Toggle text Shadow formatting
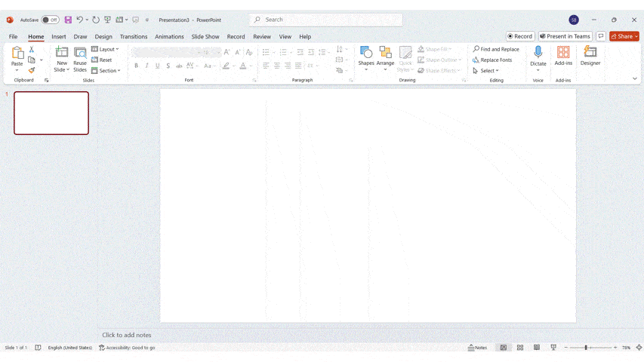Viewport: 644px width, 362px height. click(x=168, y=66)
